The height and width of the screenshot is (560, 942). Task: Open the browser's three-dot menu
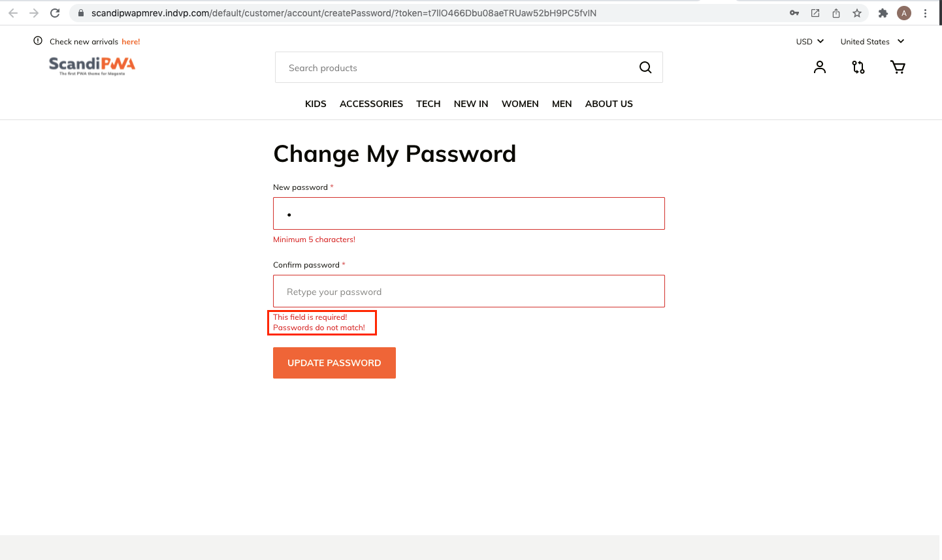pos(926,13)
